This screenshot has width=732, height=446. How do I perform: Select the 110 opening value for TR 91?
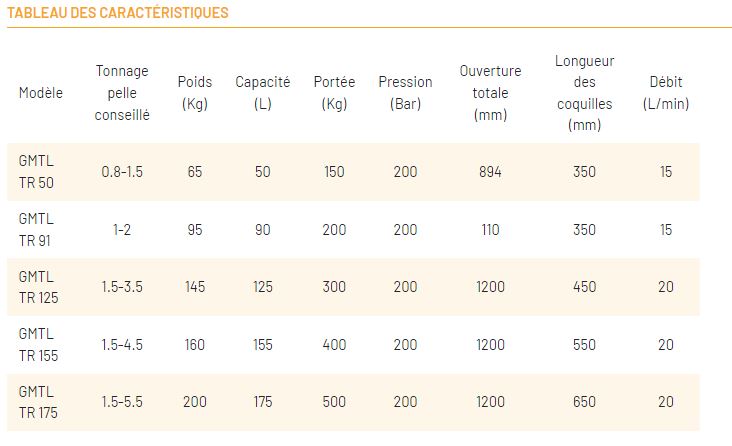pyautogui.click(x=490, y=229)
